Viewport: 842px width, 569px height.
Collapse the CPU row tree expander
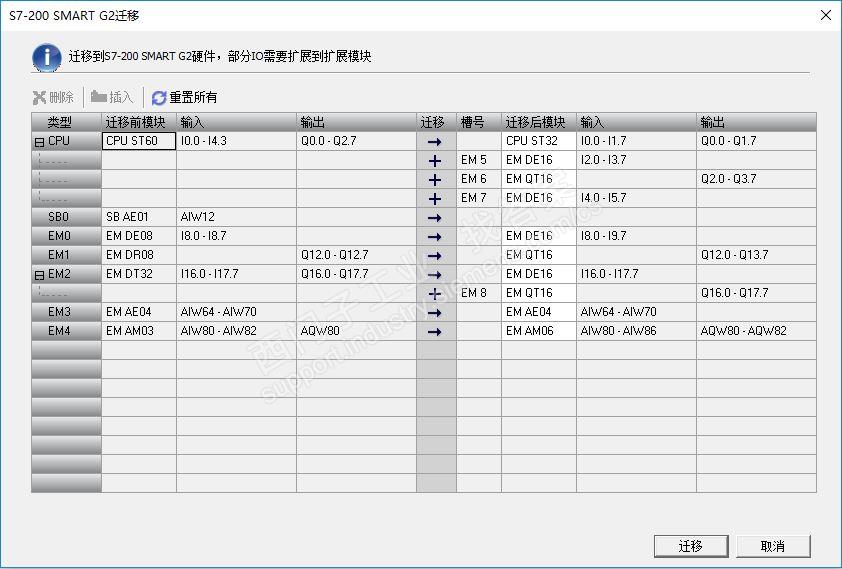click(x=39, y=142)
